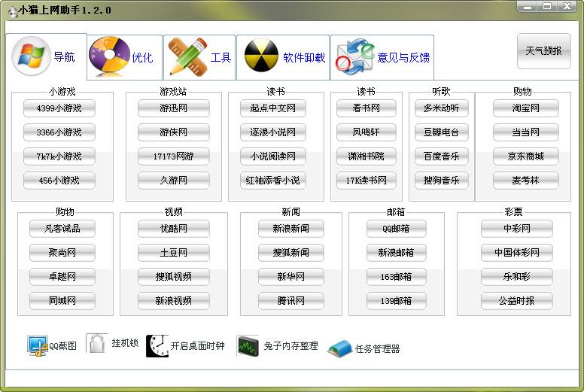This screenshot has height=392, width=584.
Task: Open 新华网 button
Action: point(291,277)
